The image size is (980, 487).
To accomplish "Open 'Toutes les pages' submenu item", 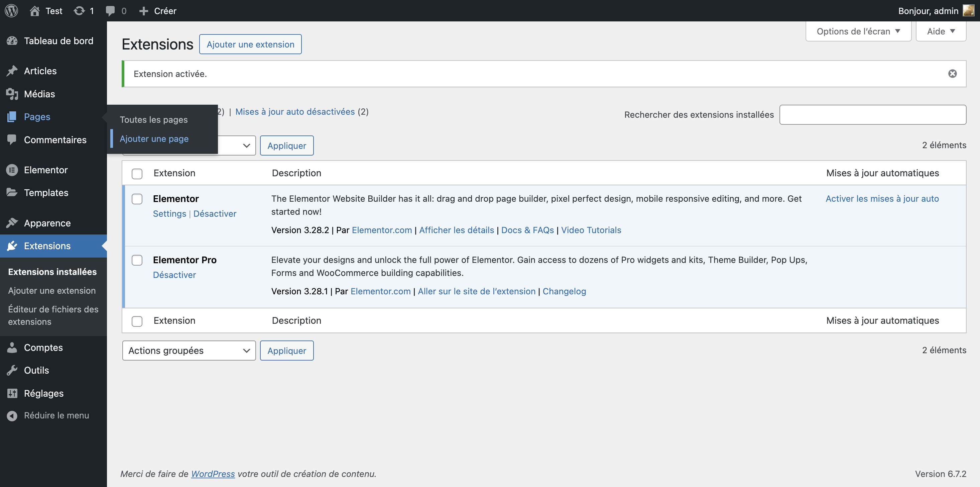I will [154, 119].
